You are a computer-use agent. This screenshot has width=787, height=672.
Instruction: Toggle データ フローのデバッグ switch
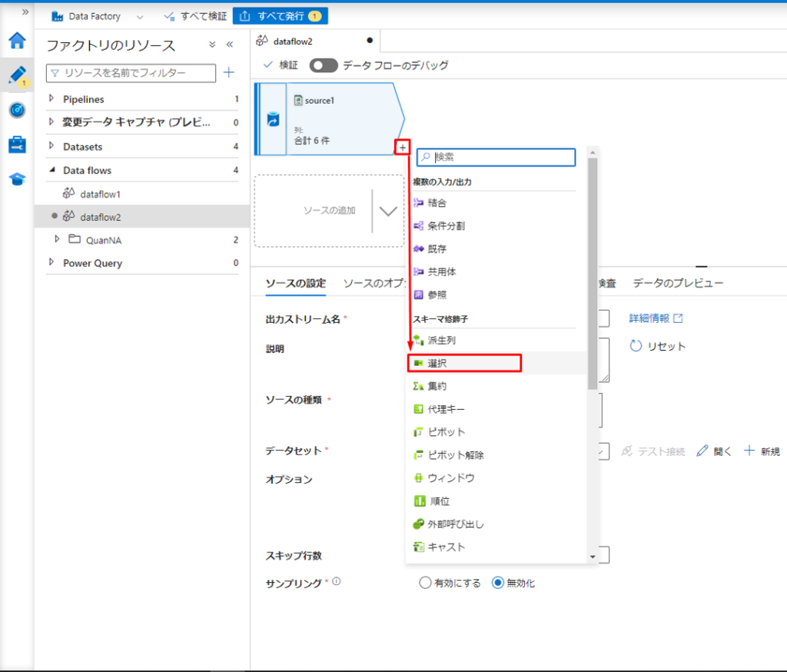[324, 65]
